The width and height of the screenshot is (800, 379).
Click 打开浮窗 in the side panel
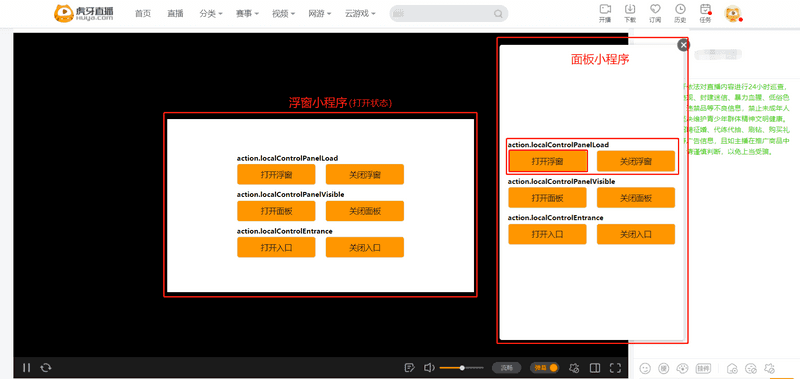pyautogui.click(x=547, y=162)
